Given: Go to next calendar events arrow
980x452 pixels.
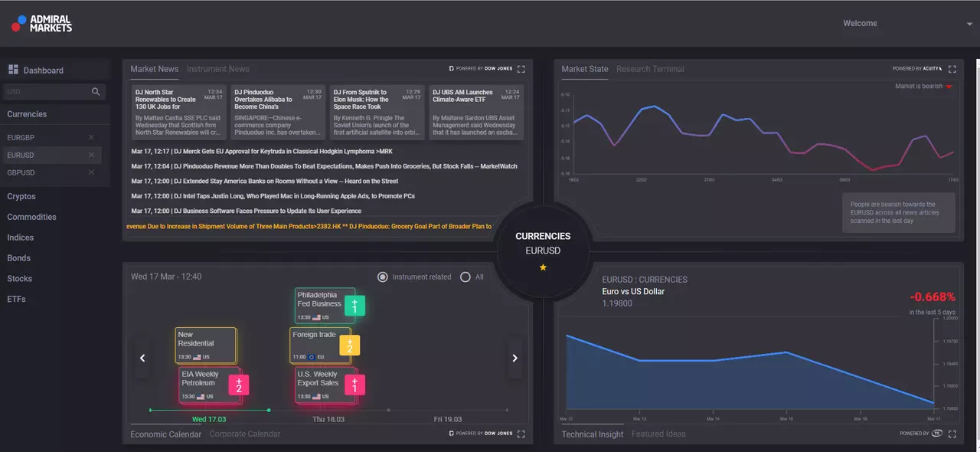Looking at the screenshot, I should coord(514,358).
